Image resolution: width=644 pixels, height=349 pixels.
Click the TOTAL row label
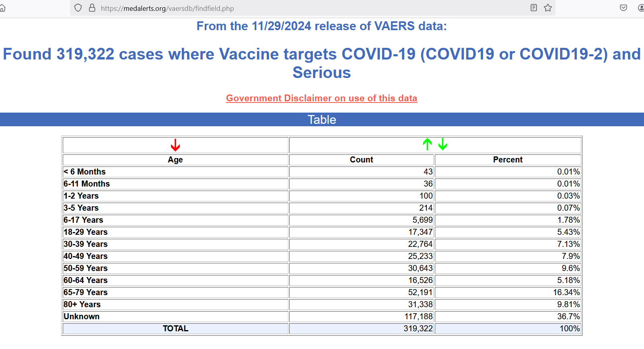175,328
